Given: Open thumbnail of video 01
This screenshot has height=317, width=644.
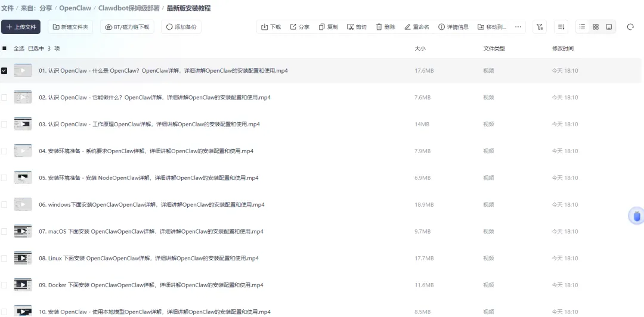Looking at the screenshot, I should 23,71.
